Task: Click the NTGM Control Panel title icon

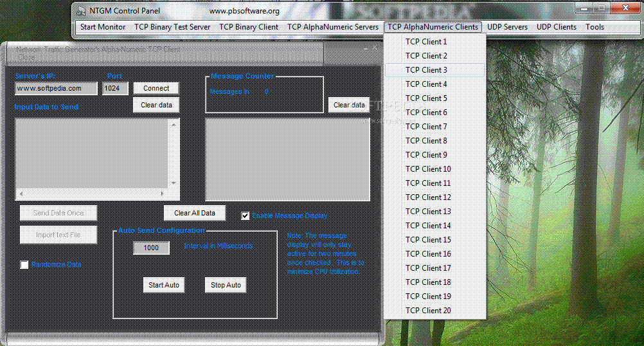Action: point(81,11)
